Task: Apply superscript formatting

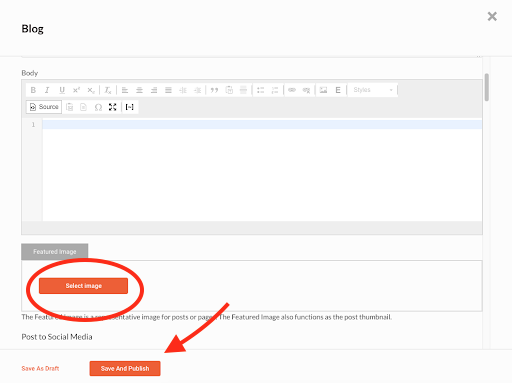Action: click(76, 90)
